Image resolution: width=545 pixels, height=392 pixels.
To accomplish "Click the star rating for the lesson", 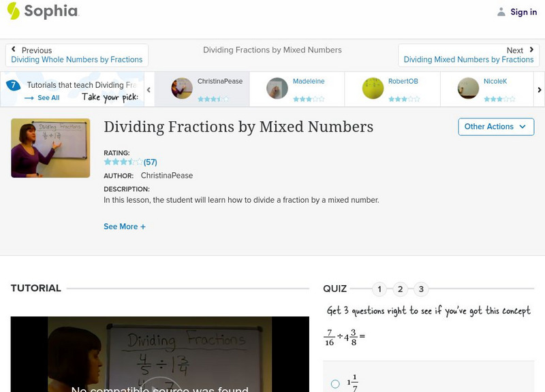I will 123,163.
